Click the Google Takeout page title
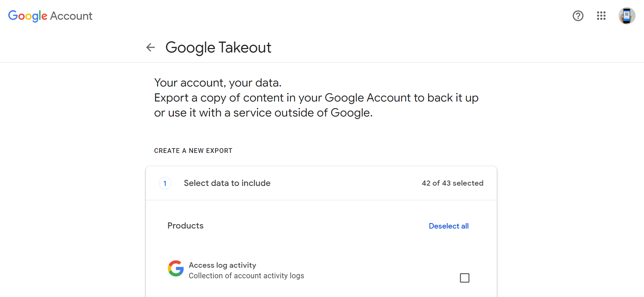This screenshot has width=644, height=297. [218, 47]
